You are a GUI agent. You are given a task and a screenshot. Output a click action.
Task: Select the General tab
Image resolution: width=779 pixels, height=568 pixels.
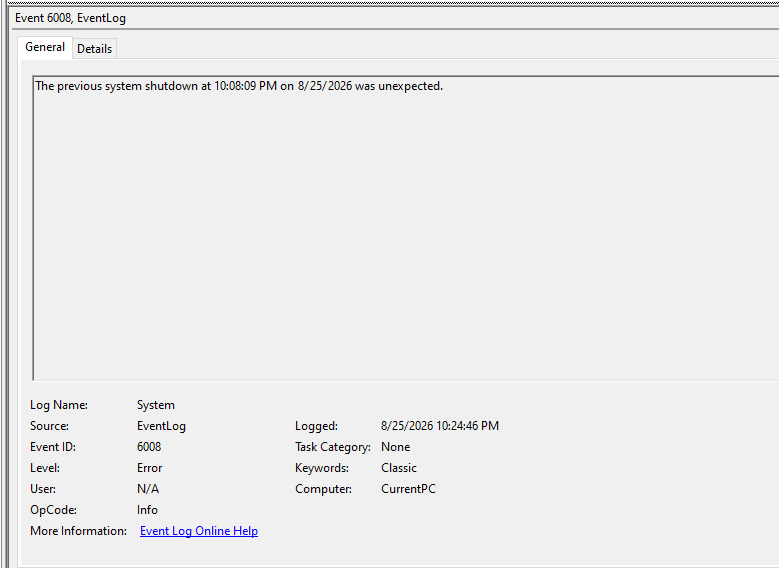pyautogui.click(x=45, y=47)
